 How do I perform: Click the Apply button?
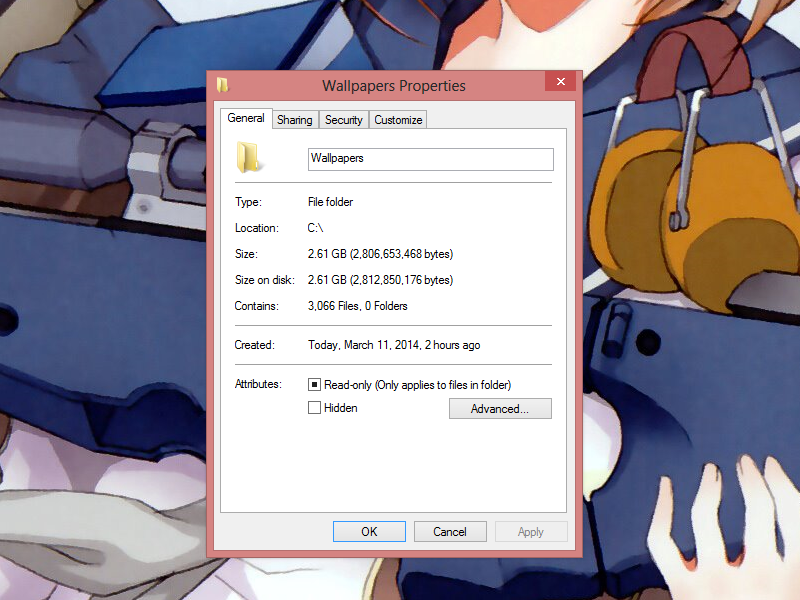(x=531, y=532)
